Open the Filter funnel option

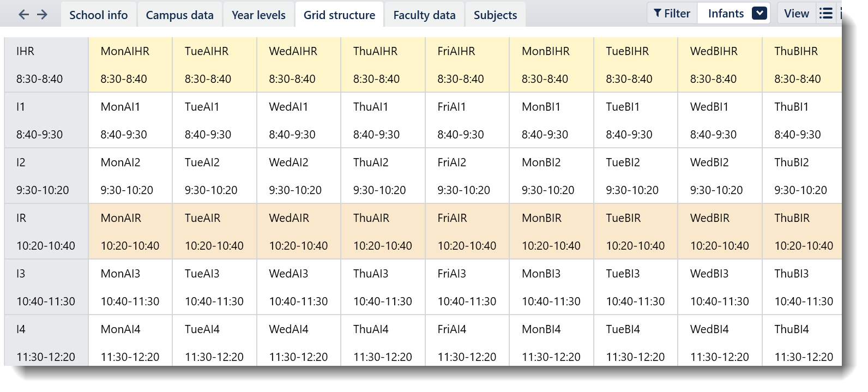coord(672,14)
